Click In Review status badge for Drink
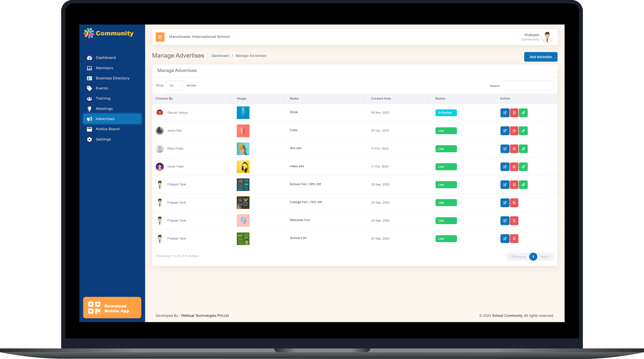The height and width of the screenshot is (359, 644). click(446, 113)
